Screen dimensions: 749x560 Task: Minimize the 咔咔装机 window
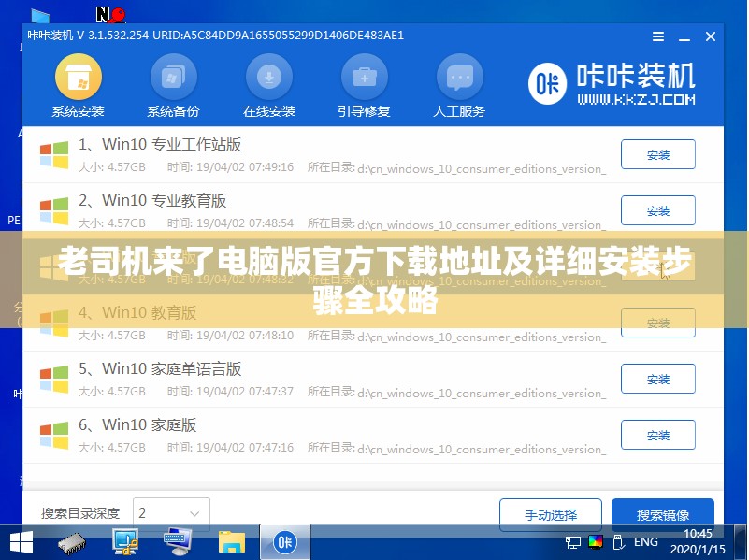click(x=684, y=37)
